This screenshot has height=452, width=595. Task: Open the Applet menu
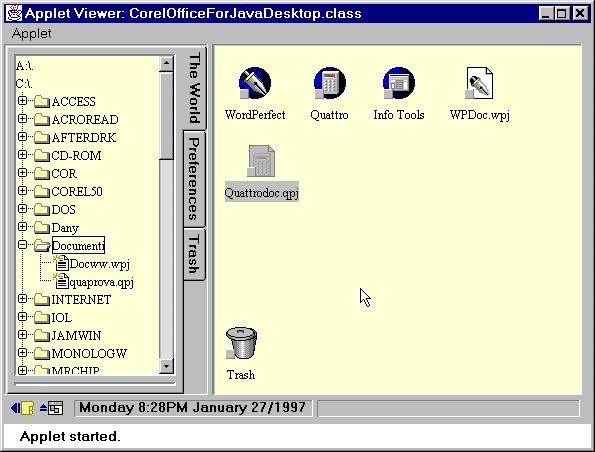[x=31, y=33]
